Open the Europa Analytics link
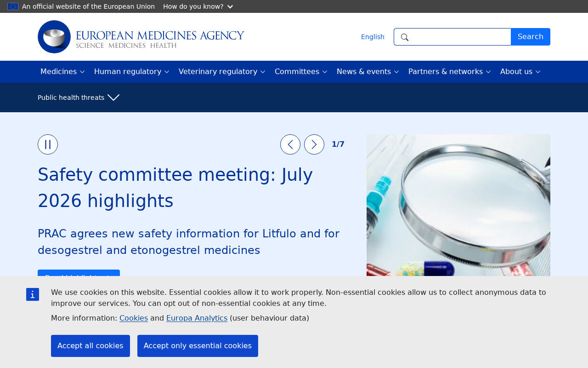Viewport: 588px width, 368px height. click(197, 318)
